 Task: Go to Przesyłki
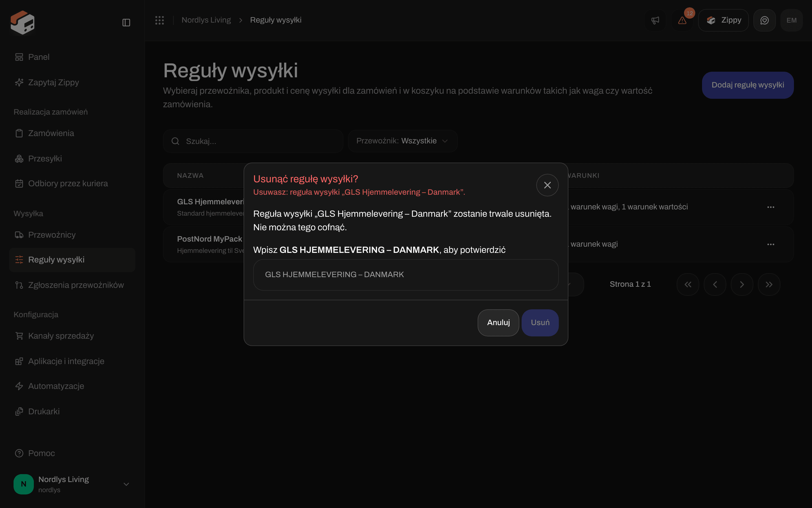pyautogui.click(x=72, y=159)
